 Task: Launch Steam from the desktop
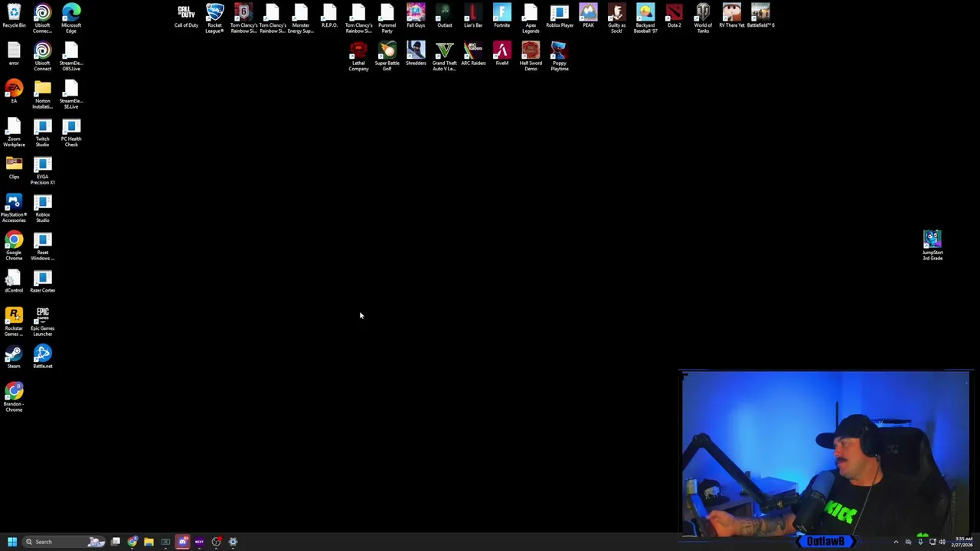pos(14,357)
